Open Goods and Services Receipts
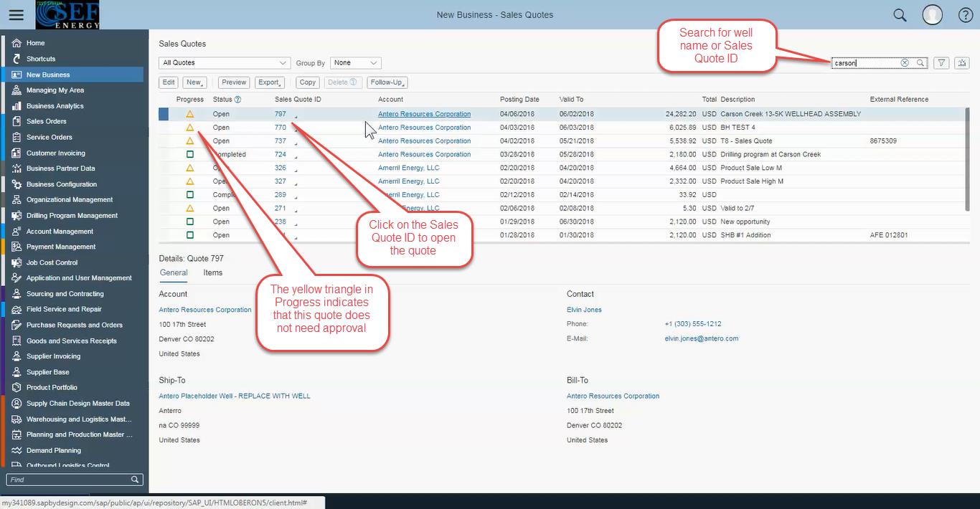 [x=73, y=341]
